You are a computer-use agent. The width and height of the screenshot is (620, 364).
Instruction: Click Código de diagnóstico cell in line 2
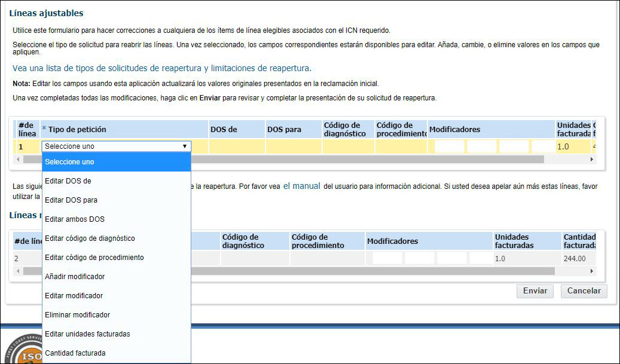click(255, 258)
